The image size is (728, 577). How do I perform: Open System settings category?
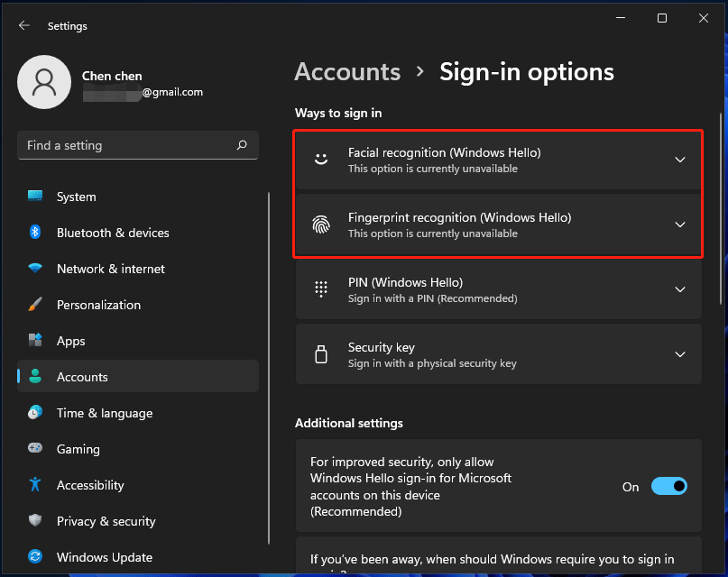click(x=138, y=197)
